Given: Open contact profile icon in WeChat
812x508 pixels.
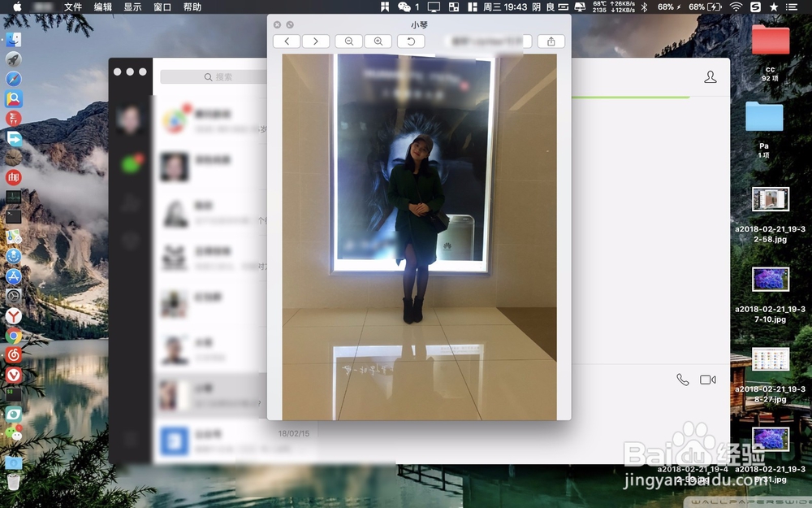Looking at the screenshot, I should [x=710, y=77].
